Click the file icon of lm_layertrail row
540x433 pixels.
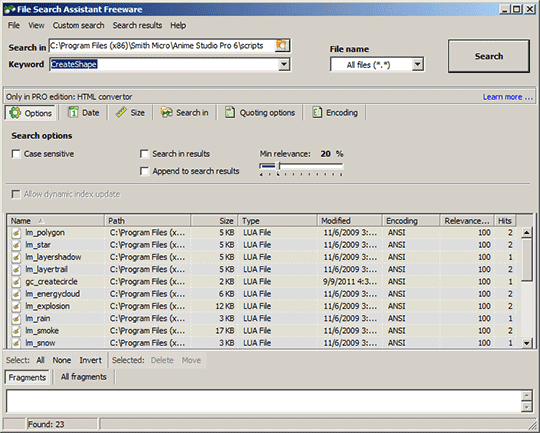pos(16,269)
